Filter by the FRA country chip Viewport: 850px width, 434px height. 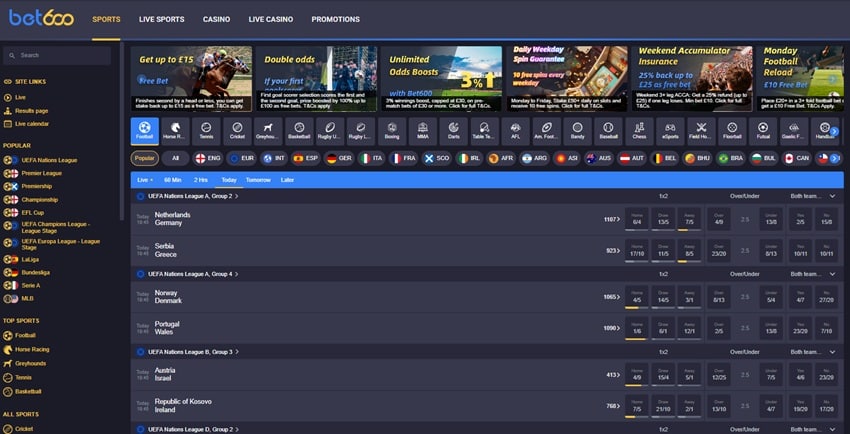[404, 158]
